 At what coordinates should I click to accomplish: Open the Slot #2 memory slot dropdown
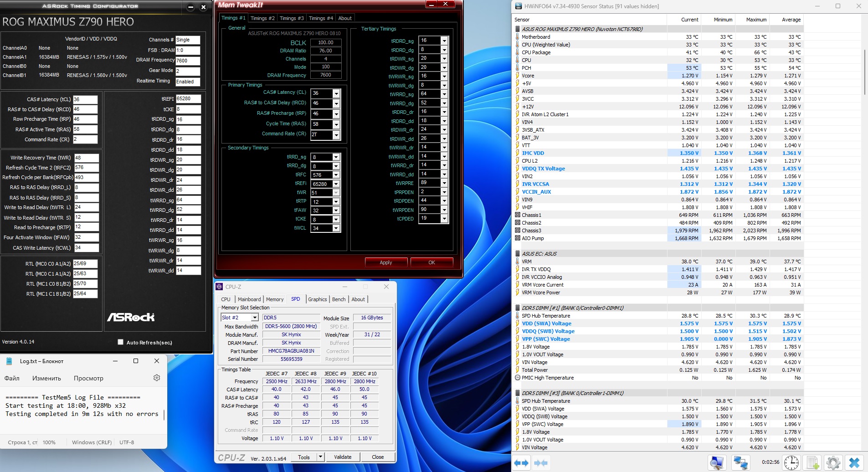point(255,318)
